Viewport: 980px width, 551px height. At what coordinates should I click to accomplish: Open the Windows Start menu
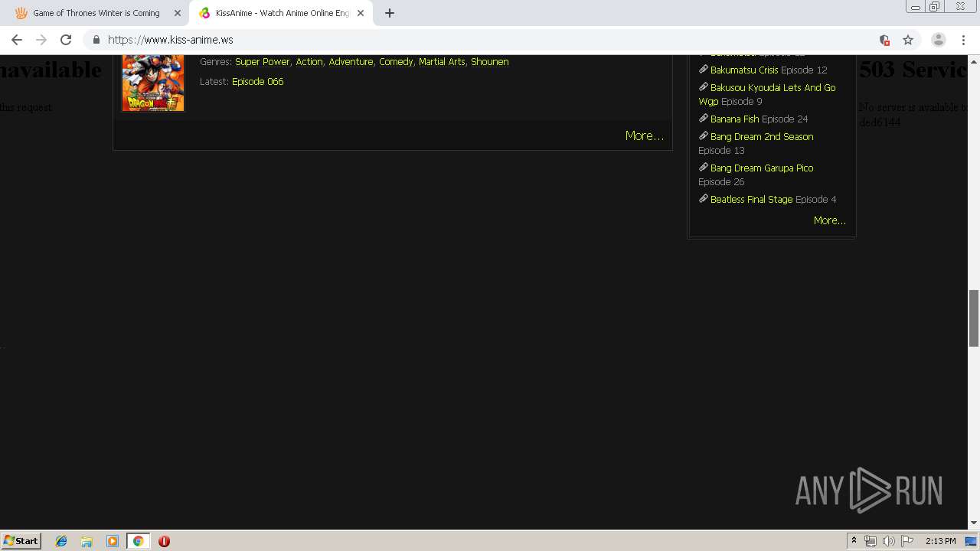(x=21, y=540)
